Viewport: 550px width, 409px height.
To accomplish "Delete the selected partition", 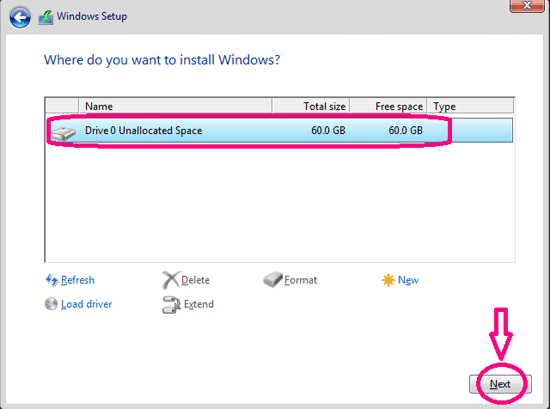I will coord(195,280).
